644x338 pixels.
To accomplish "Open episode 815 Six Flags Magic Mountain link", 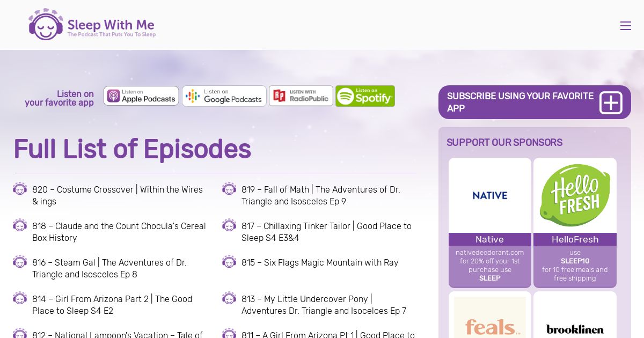I will click(320, 262).
